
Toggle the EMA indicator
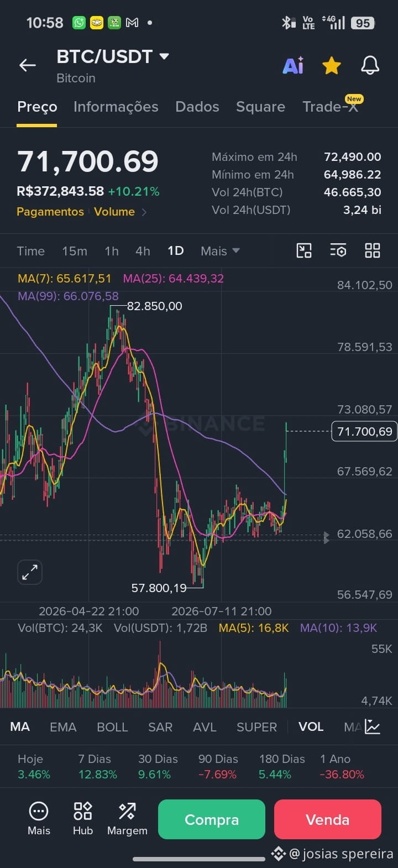point(63,727)
